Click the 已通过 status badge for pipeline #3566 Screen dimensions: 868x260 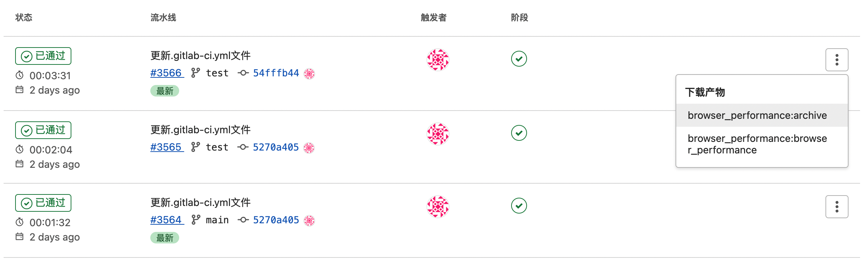43,56
